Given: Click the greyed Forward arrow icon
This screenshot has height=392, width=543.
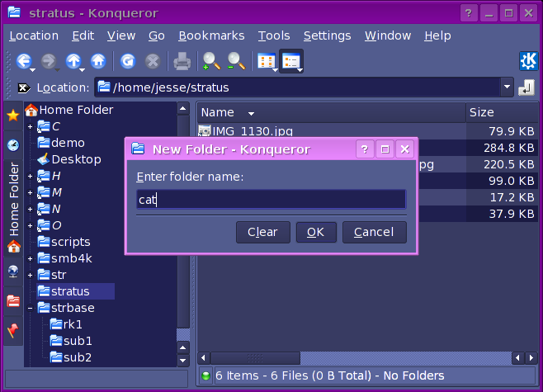Looking at the screenshot, I should 48,61.
